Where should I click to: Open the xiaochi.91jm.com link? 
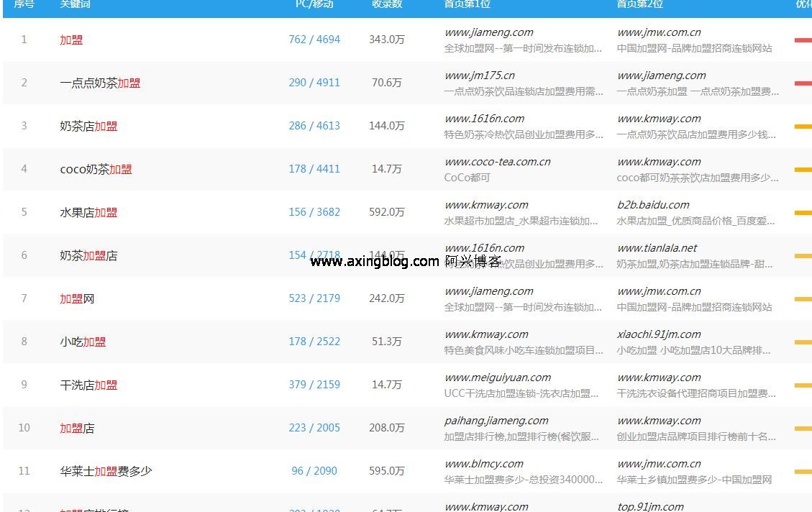[x=659, y=334]
